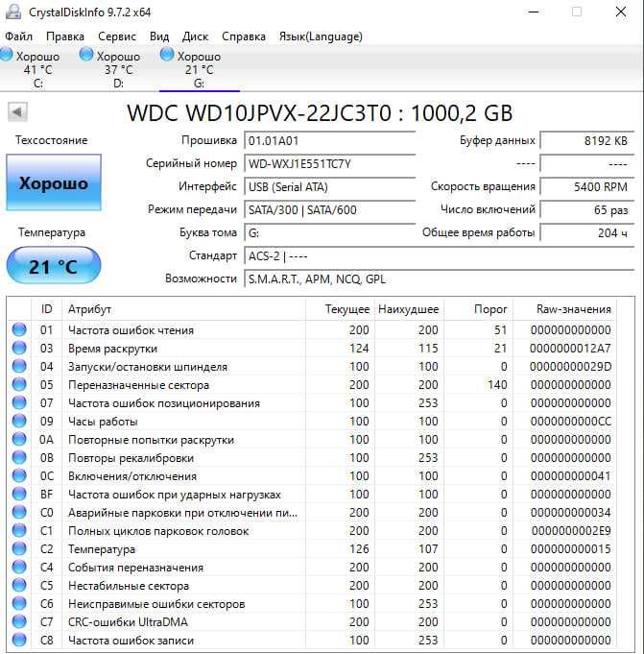Click raw value 0000000012A7
The image size is (644, 654).
point(570,348)
